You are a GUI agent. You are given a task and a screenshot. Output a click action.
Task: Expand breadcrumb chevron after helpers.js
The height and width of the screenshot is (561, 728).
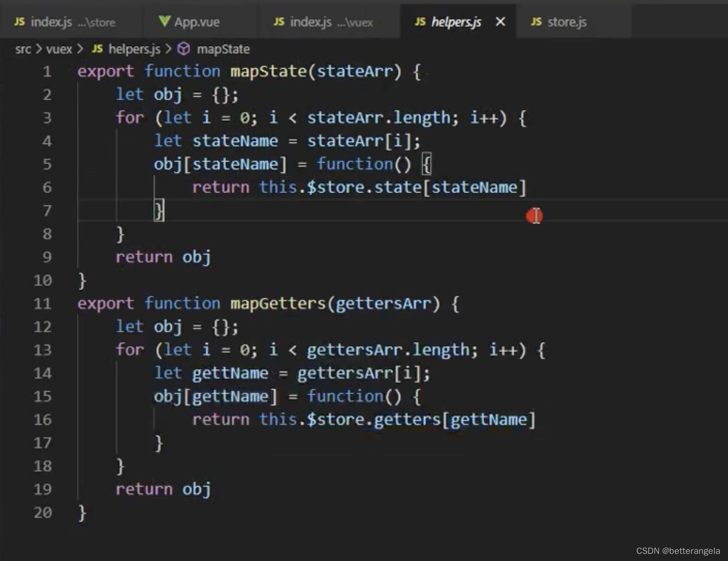point(168,49)
